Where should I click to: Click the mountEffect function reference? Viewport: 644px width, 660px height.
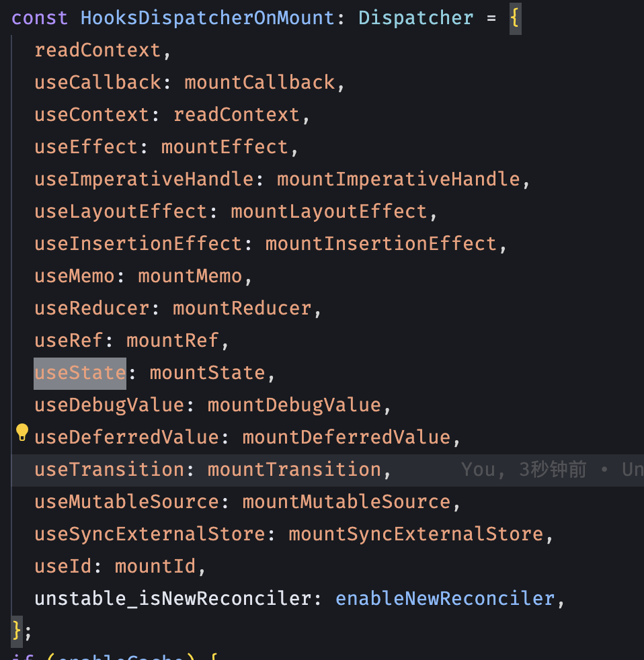pos(225,147)
